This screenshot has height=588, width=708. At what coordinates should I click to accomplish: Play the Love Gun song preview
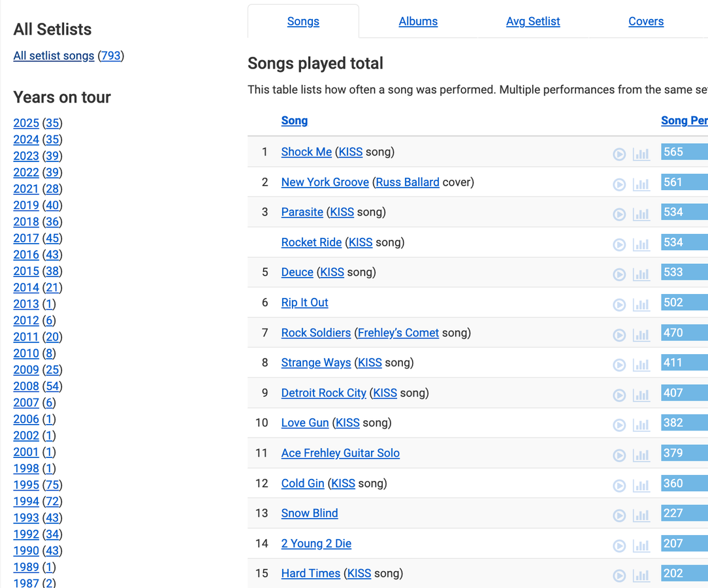pyautogui.click(x=619, y=425)
